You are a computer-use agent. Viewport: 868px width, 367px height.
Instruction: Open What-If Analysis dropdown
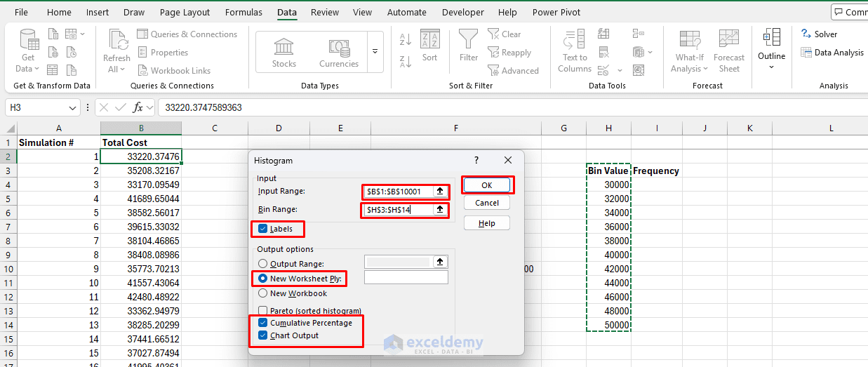click(689, 51)
